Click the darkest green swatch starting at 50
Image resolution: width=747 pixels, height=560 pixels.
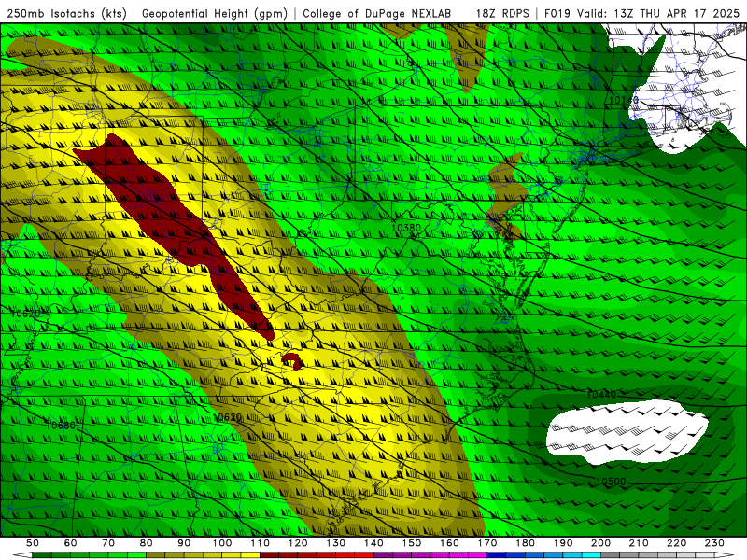[42, 555]
